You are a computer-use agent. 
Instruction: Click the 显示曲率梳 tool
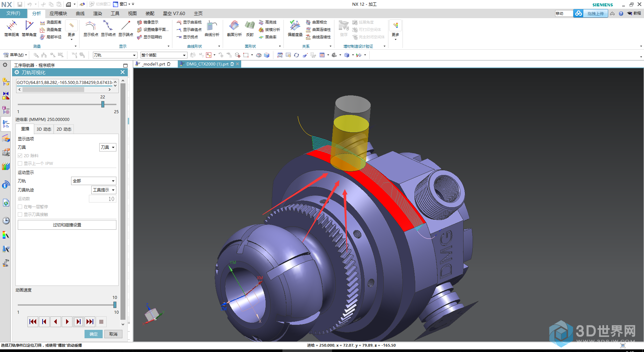(189, 22)
